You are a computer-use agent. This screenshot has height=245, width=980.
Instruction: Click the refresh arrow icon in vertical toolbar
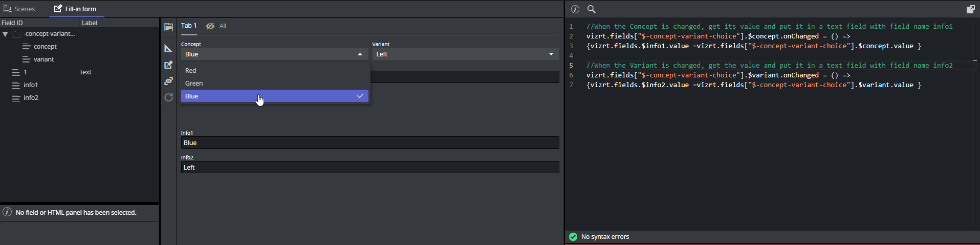coord(168,97)
